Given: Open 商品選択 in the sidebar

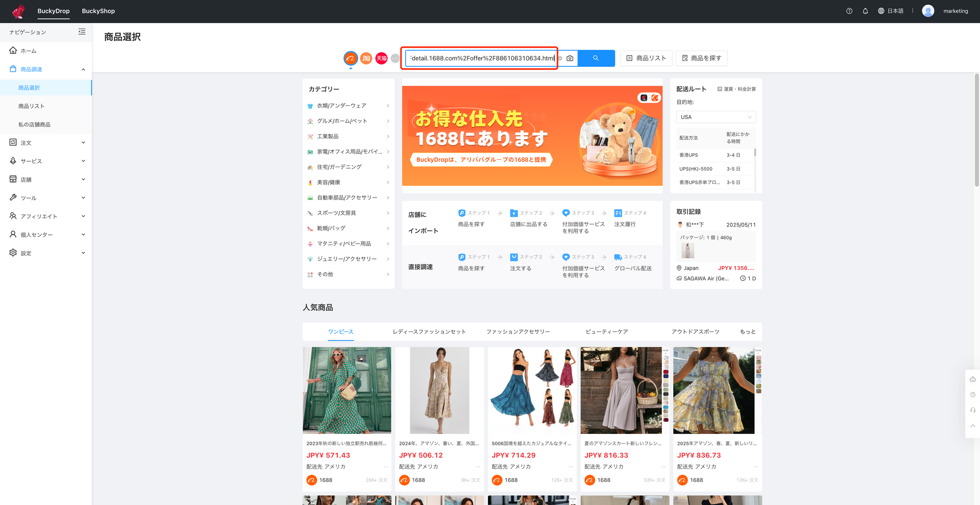Looking at the screenshot, I should pos(46,88).
